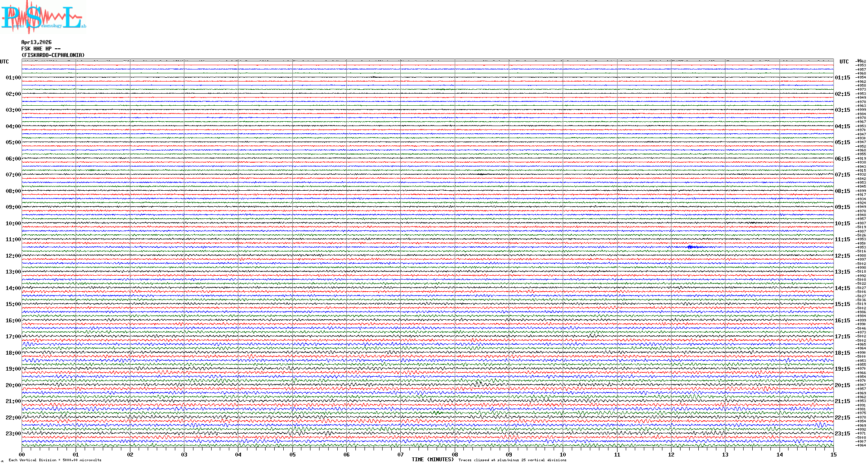Viewport: 868px width, 466px height.
Task: Click the right UTC axis header
Action: [x=844, y=62]
